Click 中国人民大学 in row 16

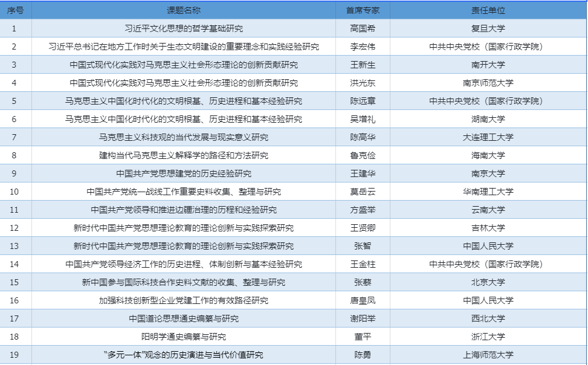[488, 300]
